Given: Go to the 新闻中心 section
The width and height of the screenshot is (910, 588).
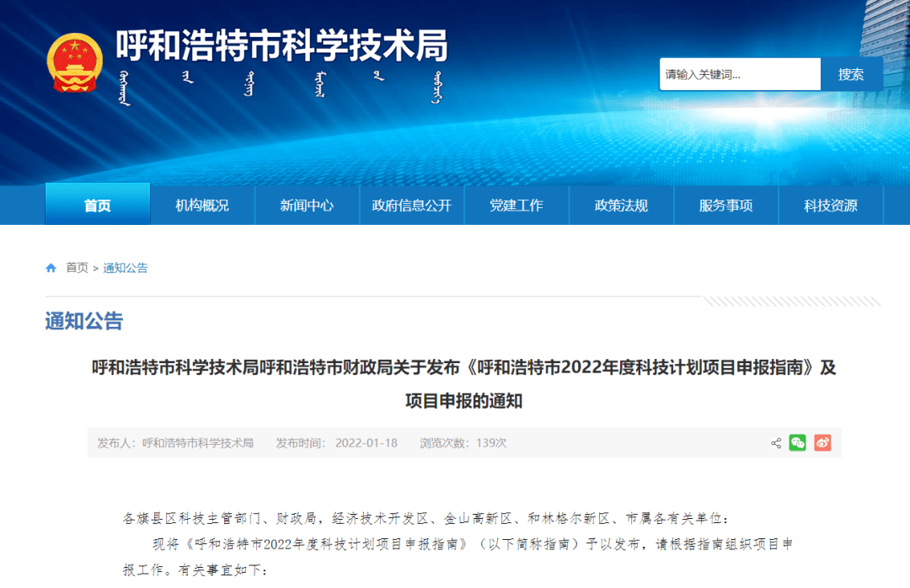Looking at the screenshot, I should tap(307, 206).
